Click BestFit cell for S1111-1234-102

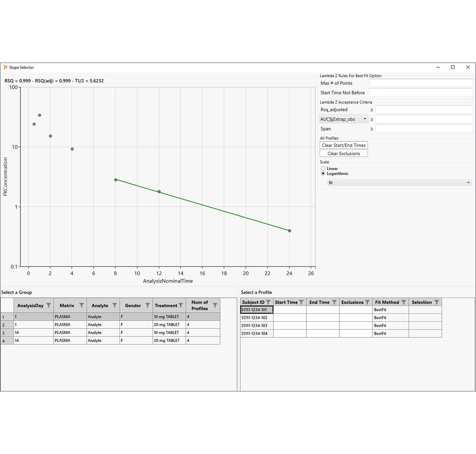click(x=390, y=318)
